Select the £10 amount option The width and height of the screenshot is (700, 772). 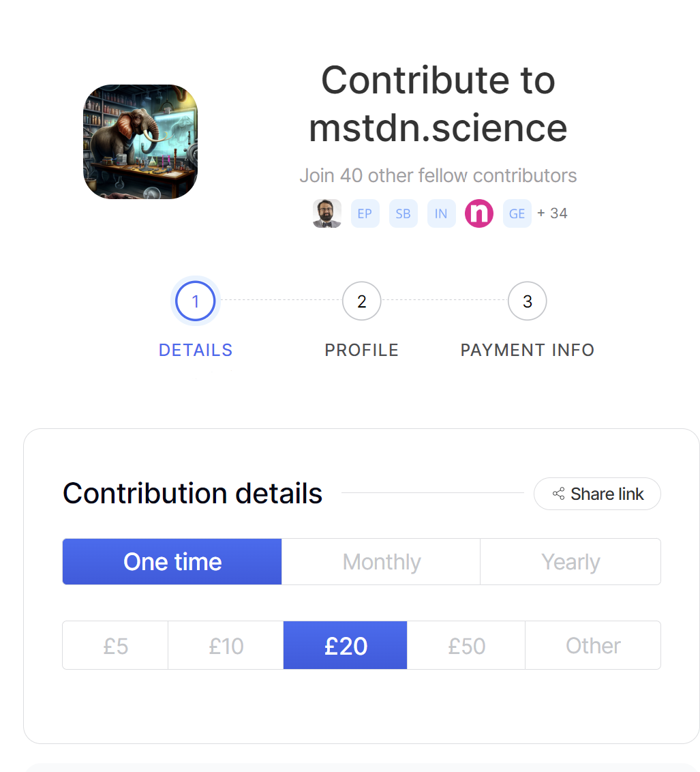click(226, 645)
